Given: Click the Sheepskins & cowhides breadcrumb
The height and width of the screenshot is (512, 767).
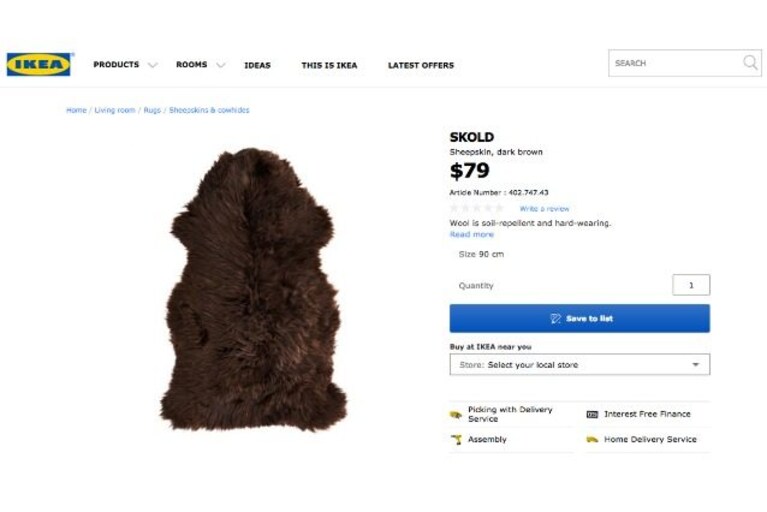Looking at the screenshot, I should coord(209,110).
